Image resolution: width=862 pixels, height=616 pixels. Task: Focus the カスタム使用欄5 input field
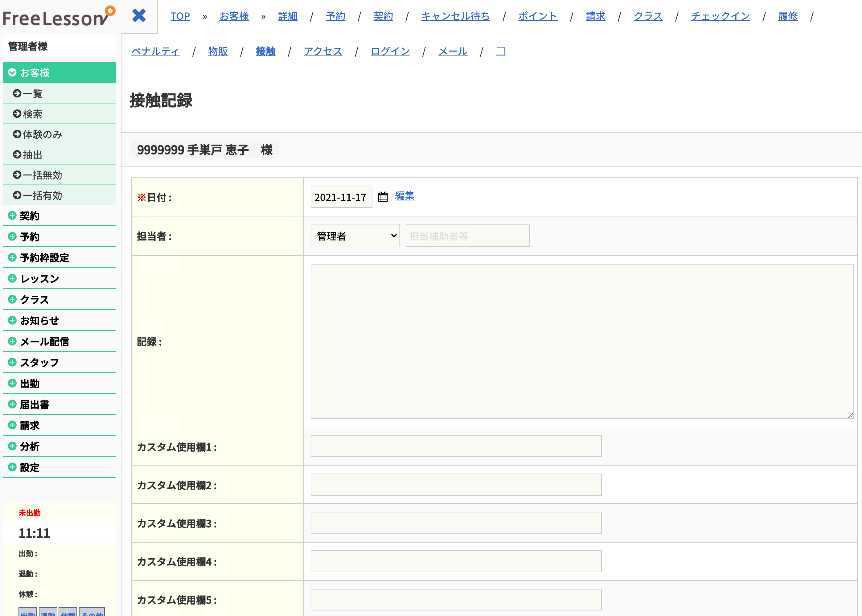pos(456,599)
